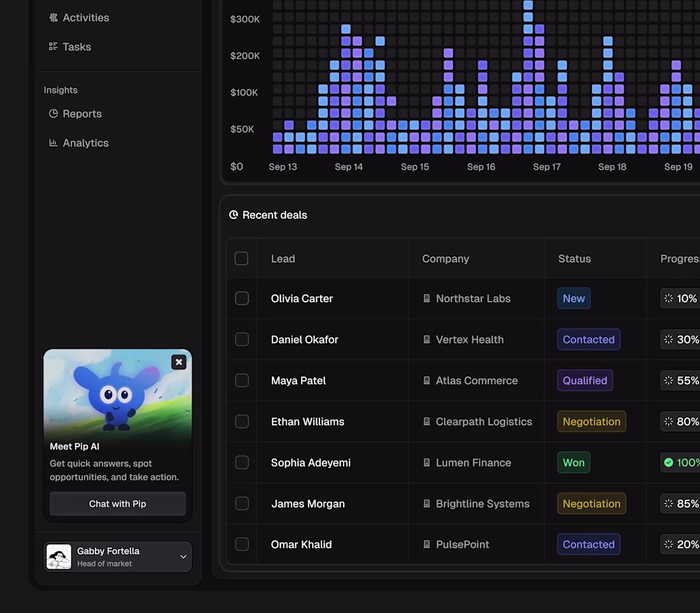700x613 pixels.
Task: Click the Won status badge
Action: point(573,463)
